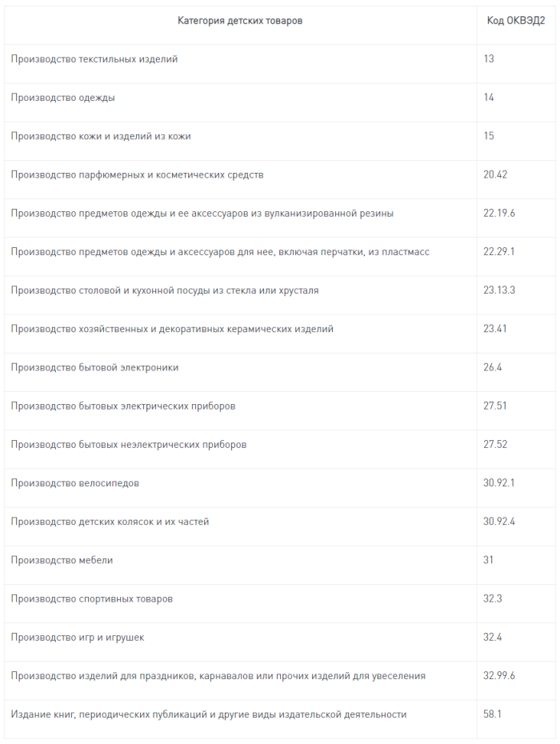Click 'Производство кожи и изделий из кожи'
Screen dimensions: 560x744
(x=101, y=136)
